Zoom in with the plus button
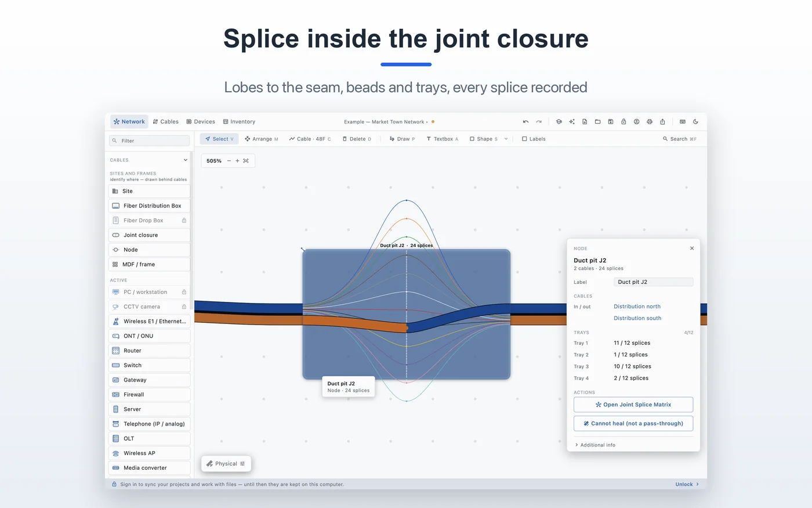 pyautogui.click(x=237, y=161)
